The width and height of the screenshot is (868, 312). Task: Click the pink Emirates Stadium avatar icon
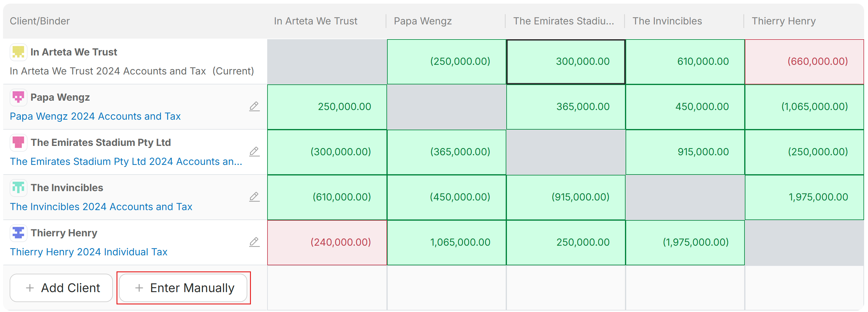tap(18, 142)
